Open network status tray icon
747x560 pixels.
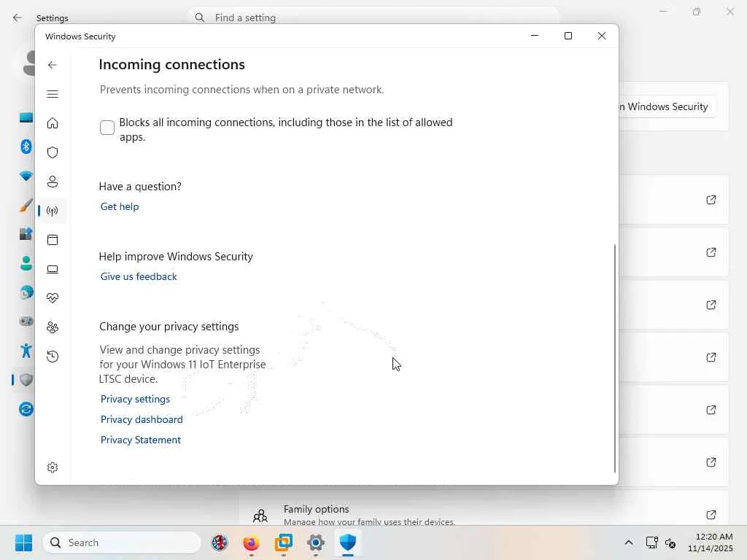tap(651, 542)
